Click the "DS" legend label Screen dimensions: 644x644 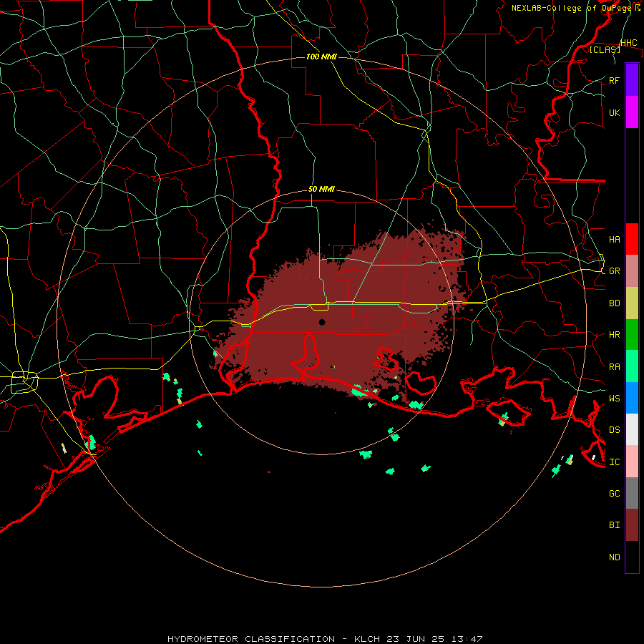point(614,430)
